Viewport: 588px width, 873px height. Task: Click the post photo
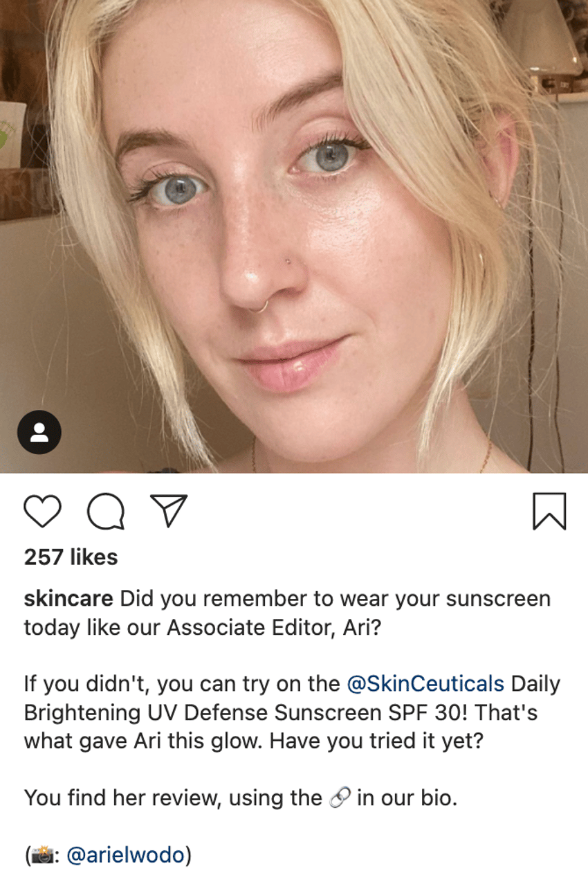tap(294, 236)
